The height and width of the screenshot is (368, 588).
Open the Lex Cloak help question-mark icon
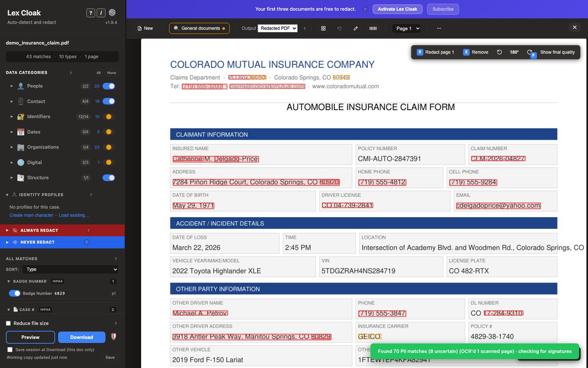(x=90, y=13)
